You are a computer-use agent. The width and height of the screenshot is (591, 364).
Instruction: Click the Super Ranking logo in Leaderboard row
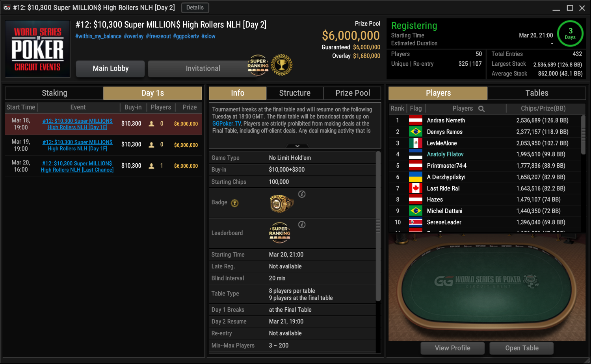[280, 233]
